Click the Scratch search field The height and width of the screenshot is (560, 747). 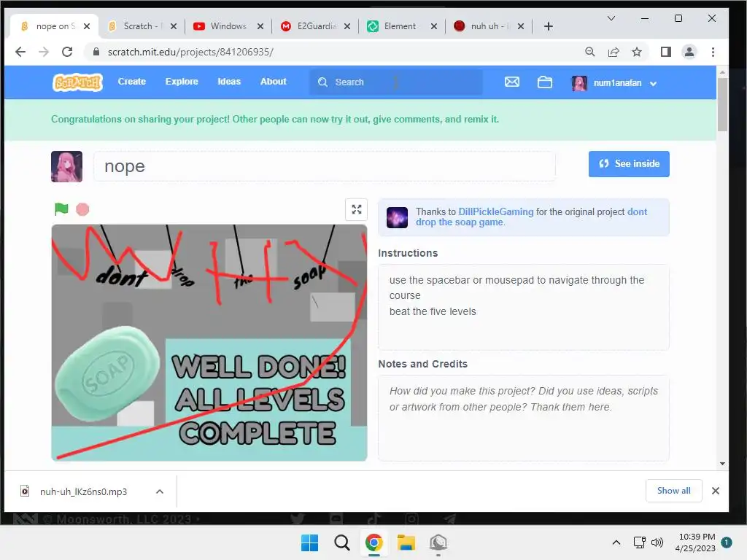pos(396,82)
